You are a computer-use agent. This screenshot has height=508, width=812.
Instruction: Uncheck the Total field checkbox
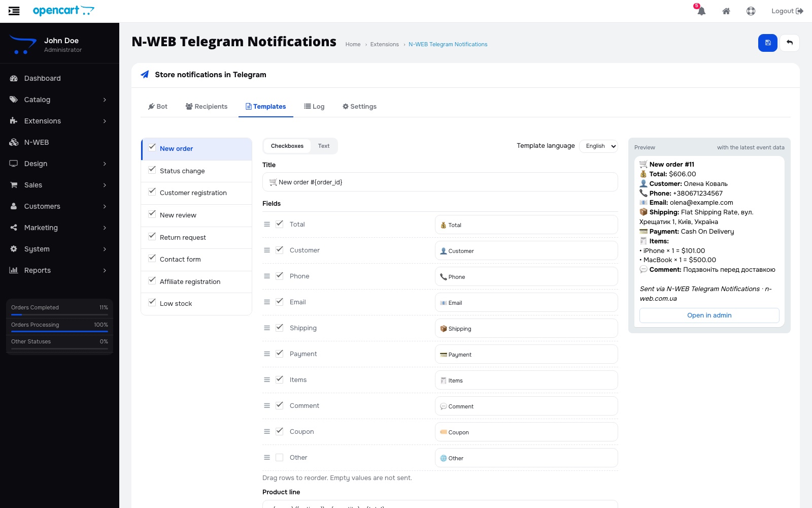[279, 224]
